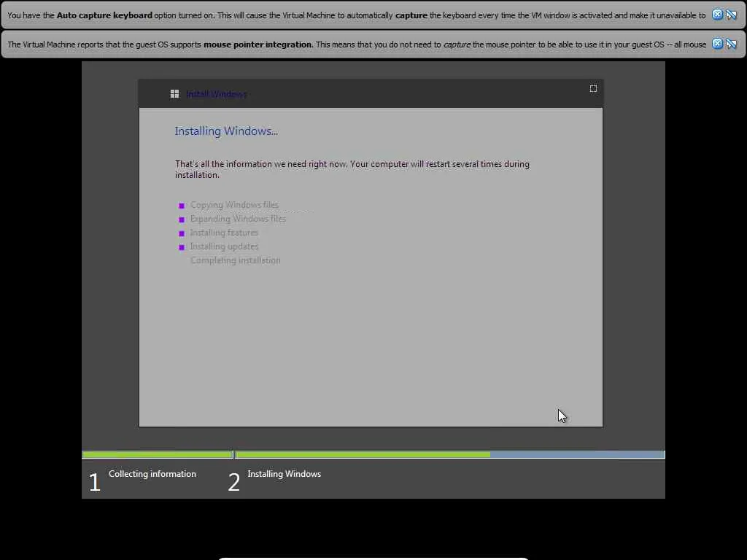Click the do-not-show-again icon on Auto capture keyboard message
Screen dimensions: 747x560
731,15
